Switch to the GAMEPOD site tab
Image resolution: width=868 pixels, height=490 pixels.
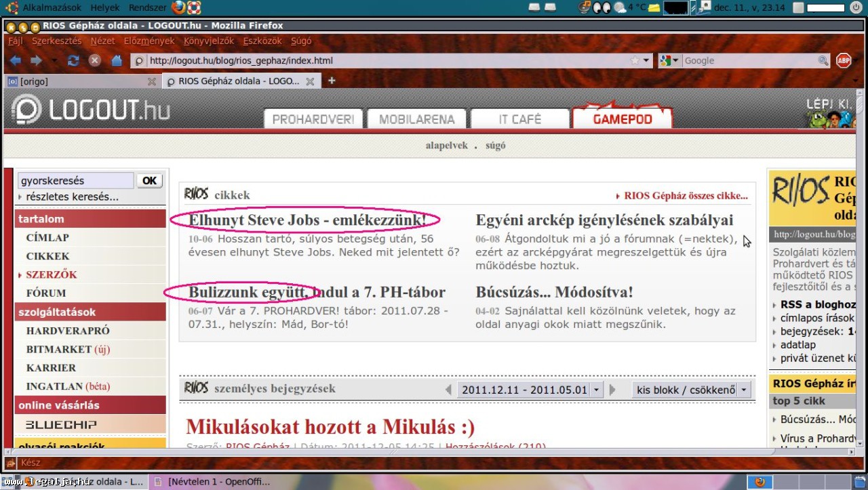(x=622, y=119)
